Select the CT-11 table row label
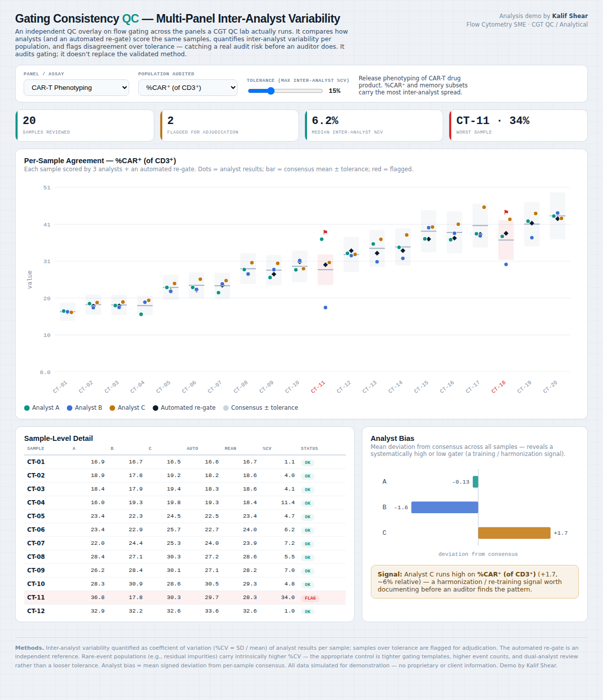603x700 pixels. [x=36, y=598]
